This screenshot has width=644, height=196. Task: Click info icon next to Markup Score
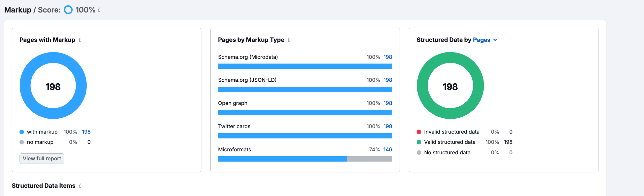99,10
